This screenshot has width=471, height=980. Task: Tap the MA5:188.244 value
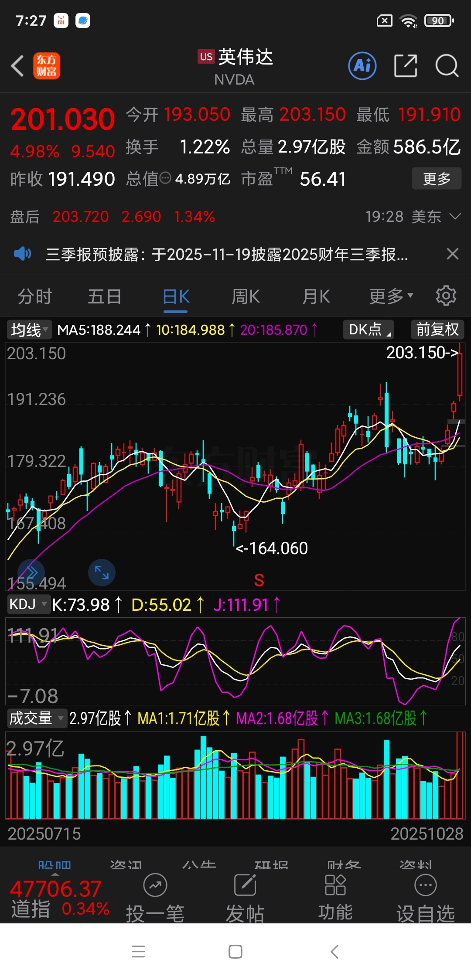tap(104, 330)
